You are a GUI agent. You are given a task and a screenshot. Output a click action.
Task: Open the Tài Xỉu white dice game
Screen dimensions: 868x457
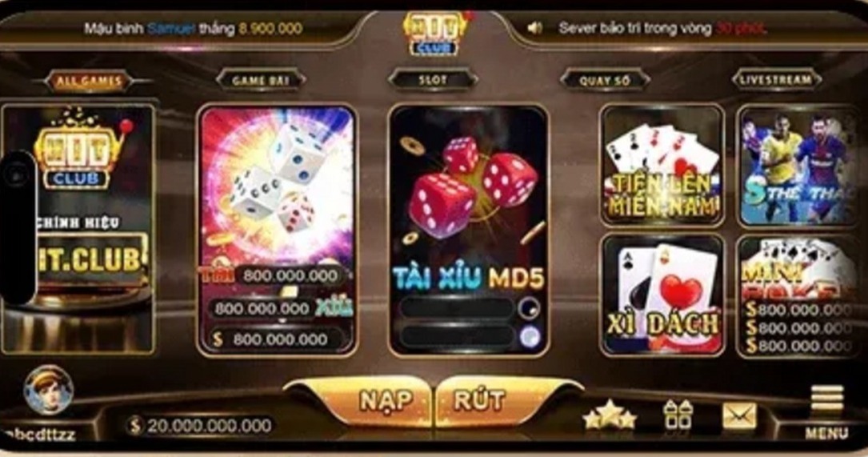pos(277,230)
